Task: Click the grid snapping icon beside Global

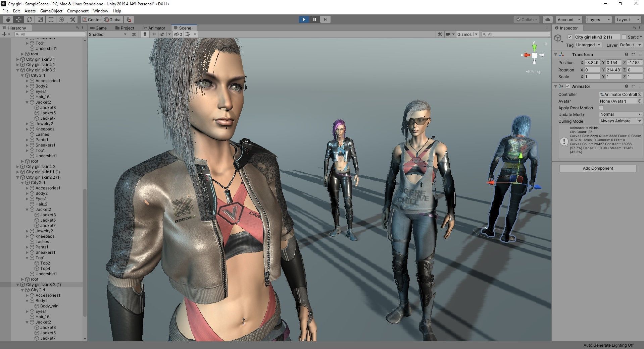Action: coord(129,19)
